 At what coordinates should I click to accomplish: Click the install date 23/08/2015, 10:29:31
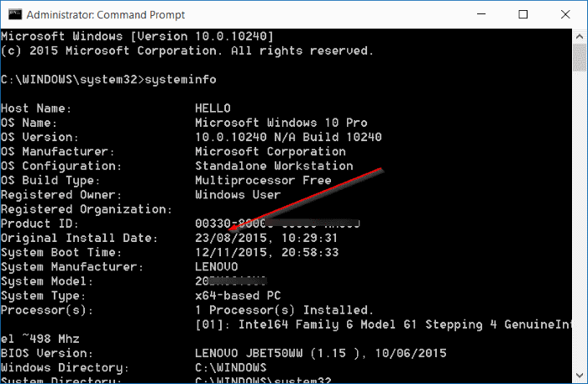(266, 238)
